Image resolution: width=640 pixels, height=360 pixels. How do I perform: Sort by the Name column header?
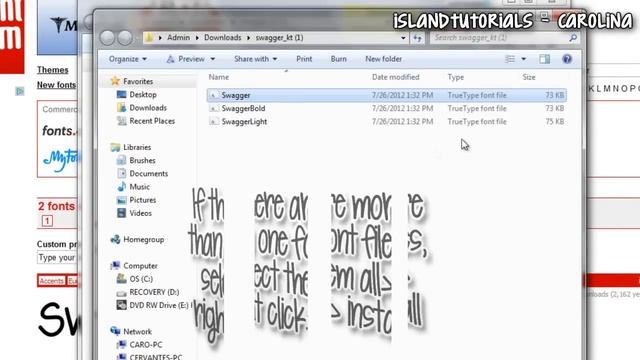coord(219,77)
